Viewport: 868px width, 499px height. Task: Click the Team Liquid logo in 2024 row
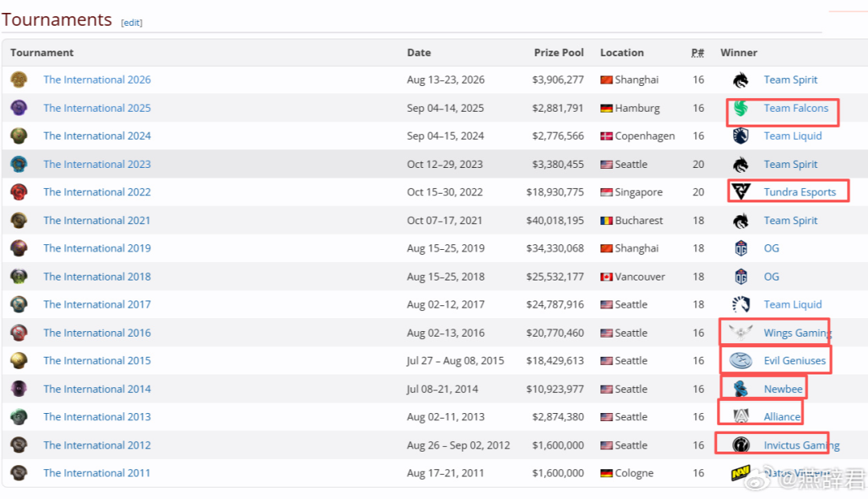(x=741, y=136)
